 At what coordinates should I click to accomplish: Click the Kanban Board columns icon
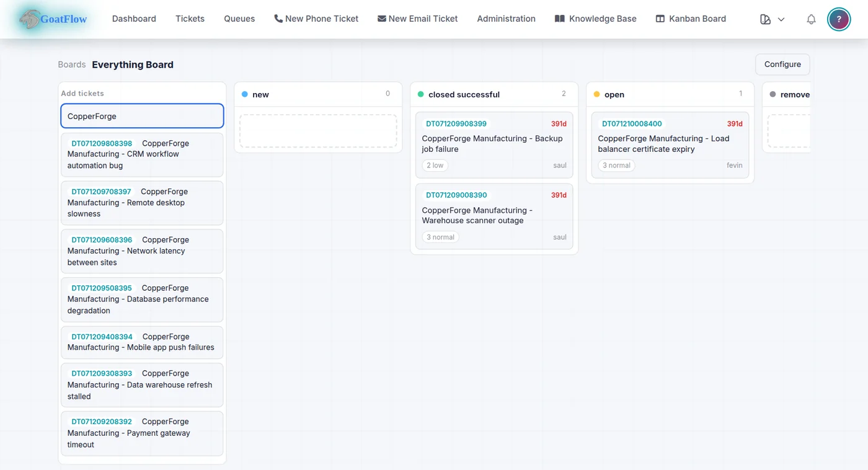[660, 19]
